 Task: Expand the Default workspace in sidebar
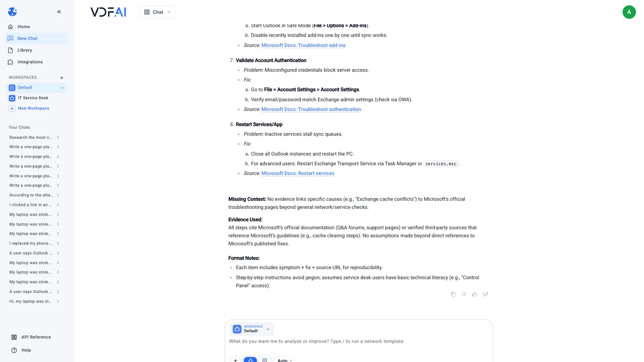(62, 88)
